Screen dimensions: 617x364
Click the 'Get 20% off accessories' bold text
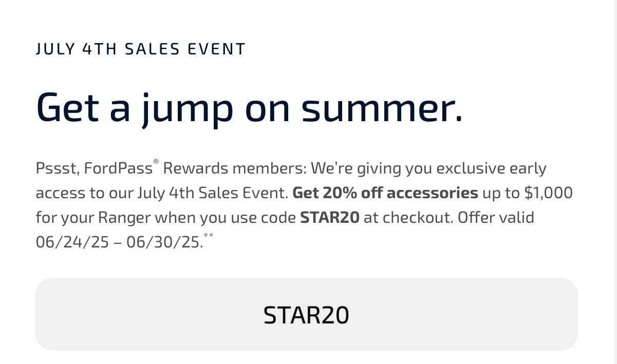coord(385,193)
